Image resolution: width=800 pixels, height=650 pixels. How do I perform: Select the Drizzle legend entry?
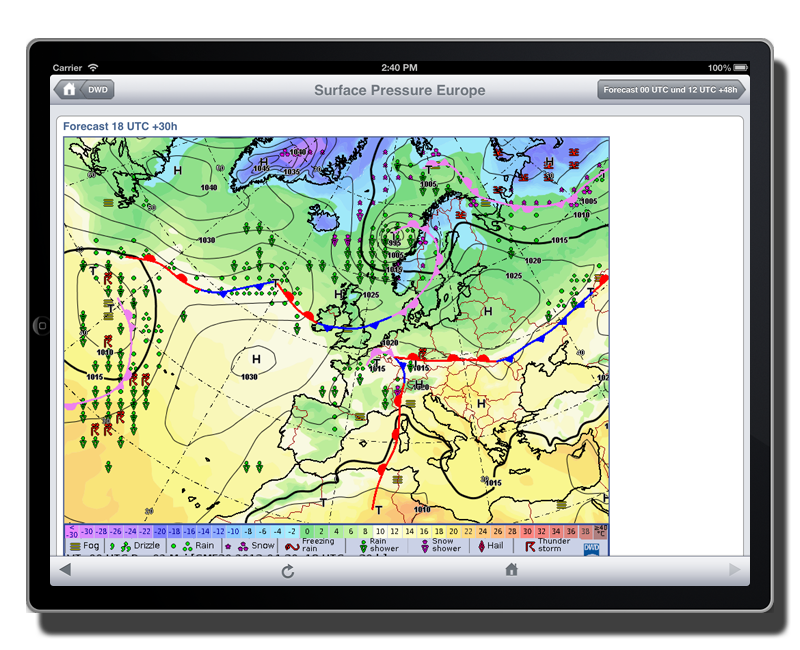[138, 546]
